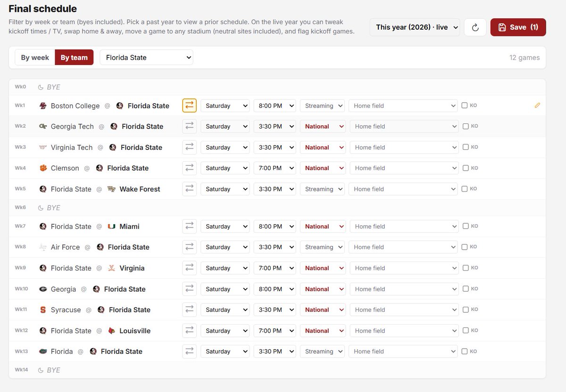Viewport: 566px width, 392px height.
Task: Swap home and away for Boston College game
Action: (190, 106)
